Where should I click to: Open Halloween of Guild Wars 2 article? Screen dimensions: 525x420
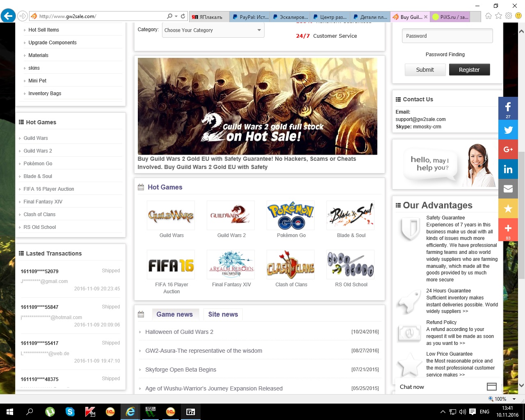pyautogui.click(x=179, y=332)
